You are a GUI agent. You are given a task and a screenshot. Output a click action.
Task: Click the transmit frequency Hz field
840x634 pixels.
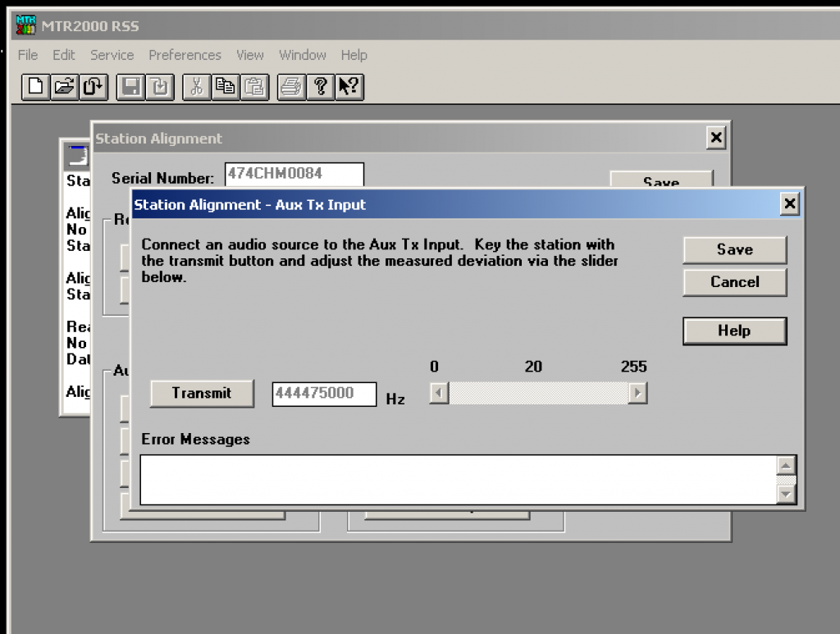click(324, 395)
